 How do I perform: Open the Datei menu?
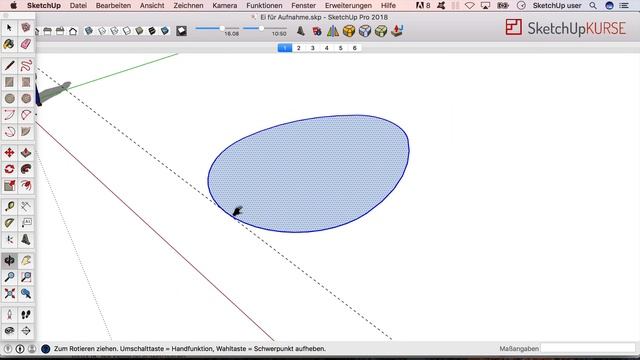tap(78, 5)
